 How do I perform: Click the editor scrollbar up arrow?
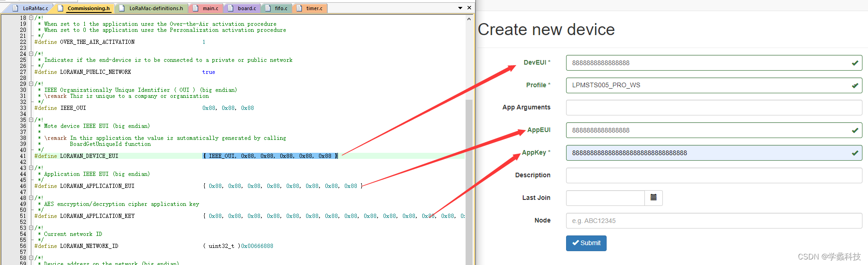click(x=469, y=19)
